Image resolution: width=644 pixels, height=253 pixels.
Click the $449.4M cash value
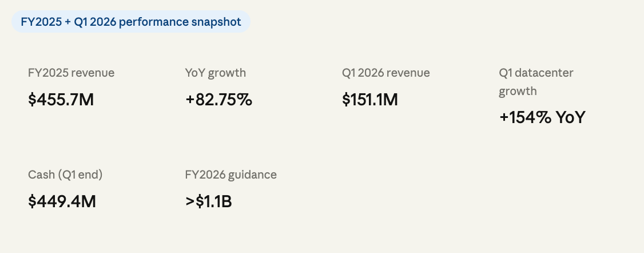tap(62, 201)
